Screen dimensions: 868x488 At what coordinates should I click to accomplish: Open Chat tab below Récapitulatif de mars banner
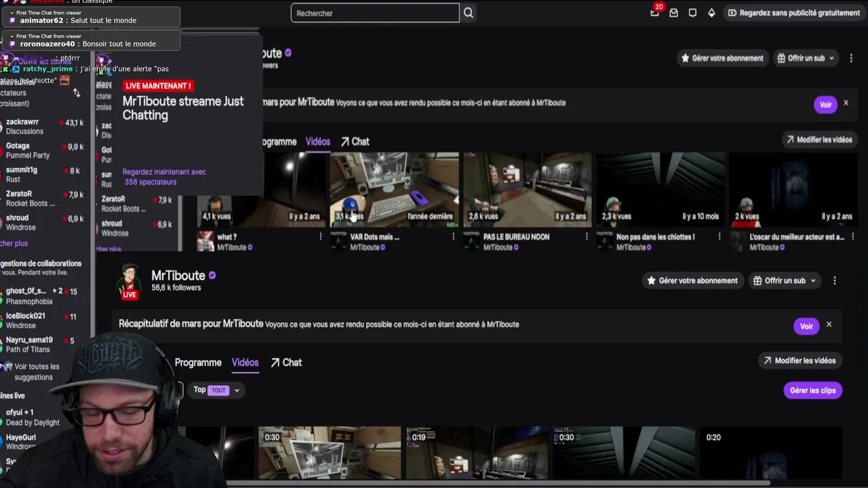tap(286, 363)
